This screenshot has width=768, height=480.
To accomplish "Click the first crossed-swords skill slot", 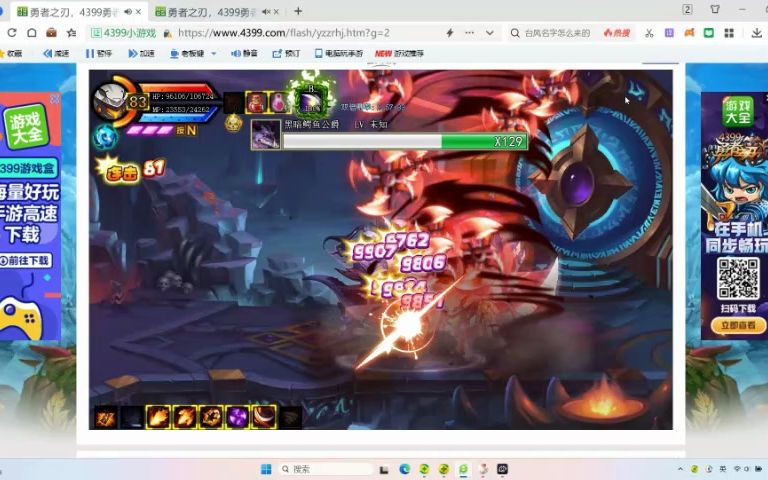I will pos(105,417).
